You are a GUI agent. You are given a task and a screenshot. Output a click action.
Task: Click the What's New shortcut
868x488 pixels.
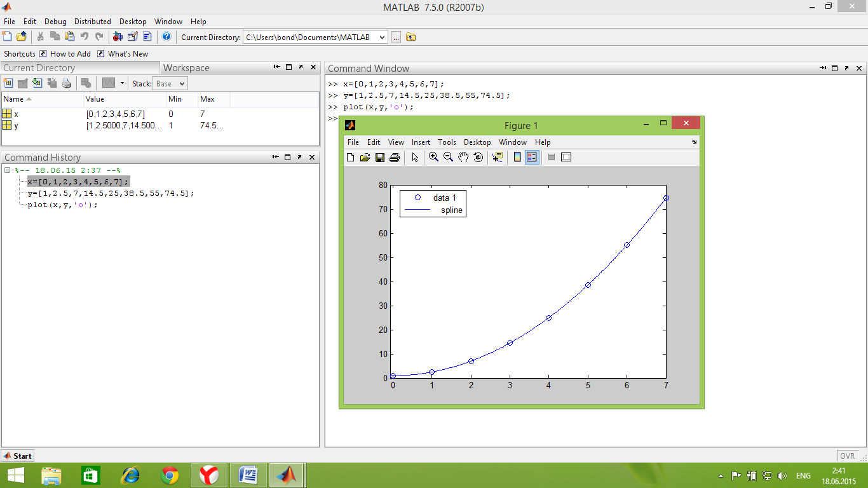point(123,54)
